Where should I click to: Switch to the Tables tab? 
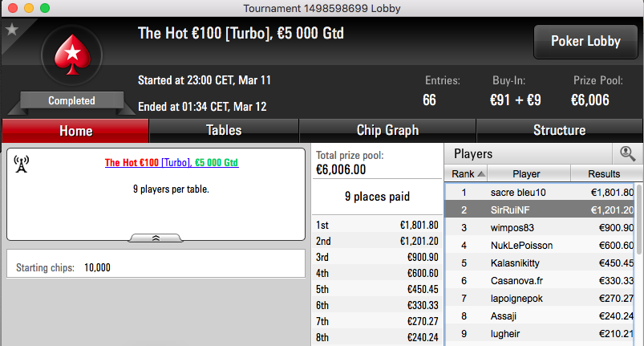point(224,131)
